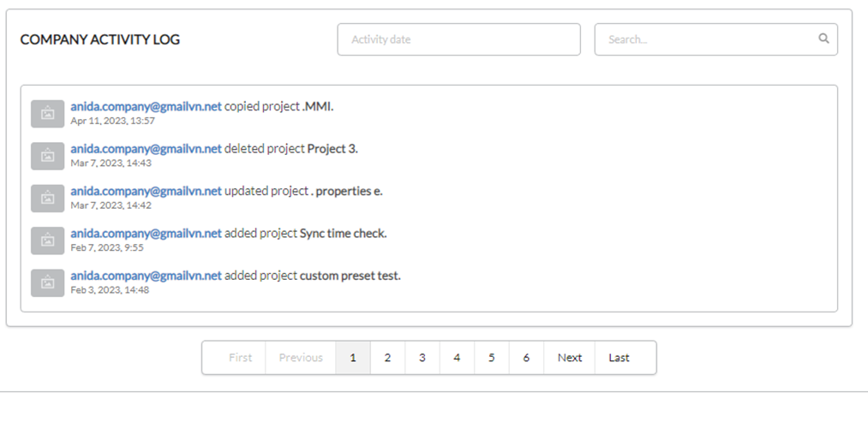Go to page 2 of activity log
Image resolution: width=868 pixels, height=422 pixels.
pyautogui.click(x=387, y=358)
